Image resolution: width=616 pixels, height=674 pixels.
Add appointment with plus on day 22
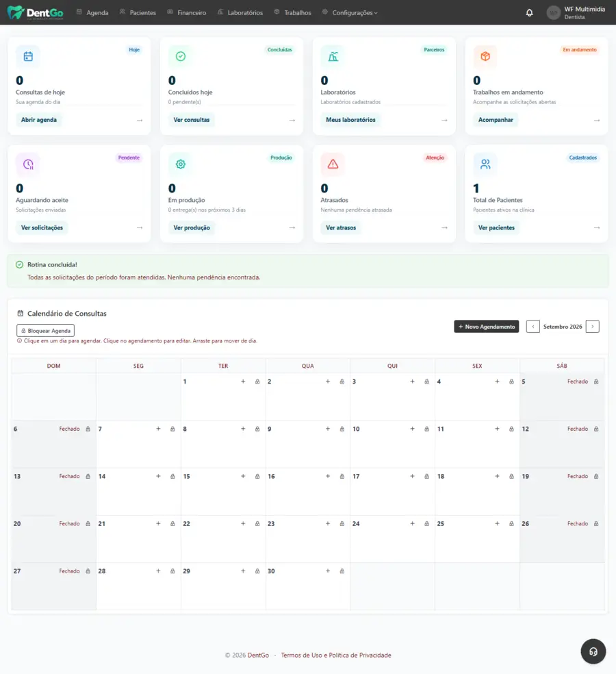[x=243, y=523]
